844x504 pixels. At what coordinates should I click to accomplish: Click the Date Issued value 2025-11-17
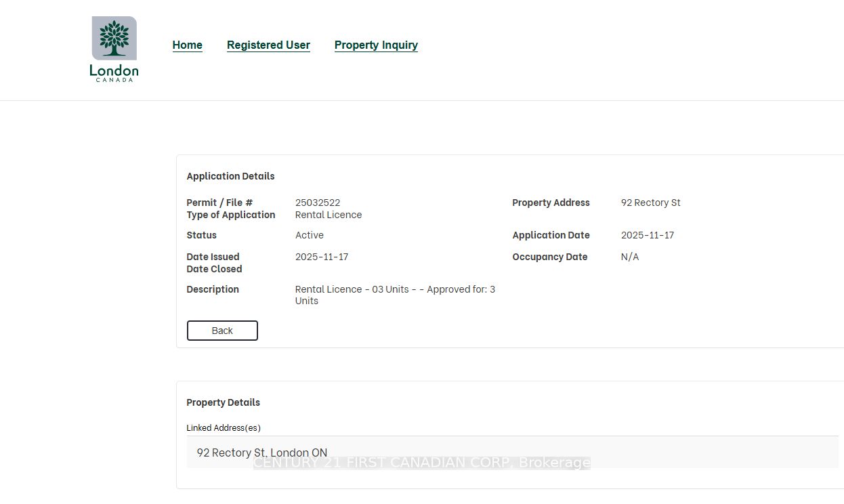(322, 257)
